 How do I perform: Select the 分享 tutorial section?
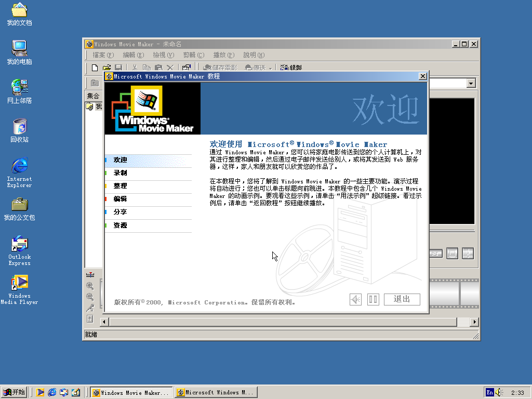(148, 212)
